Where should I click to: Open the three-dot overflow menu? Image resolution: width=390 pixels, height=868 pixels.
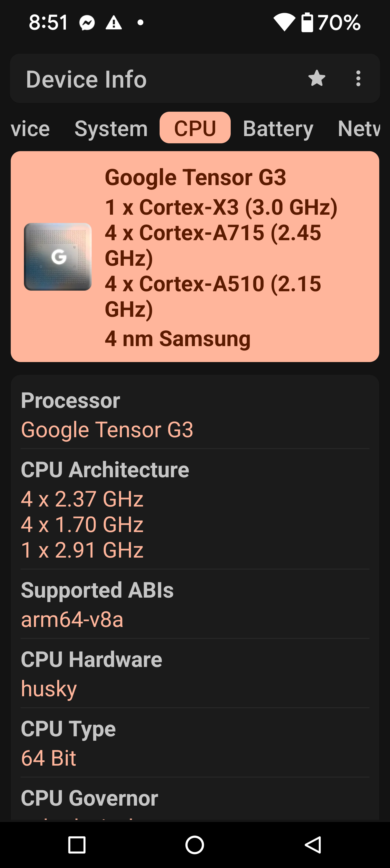click(x=358, y=78)
